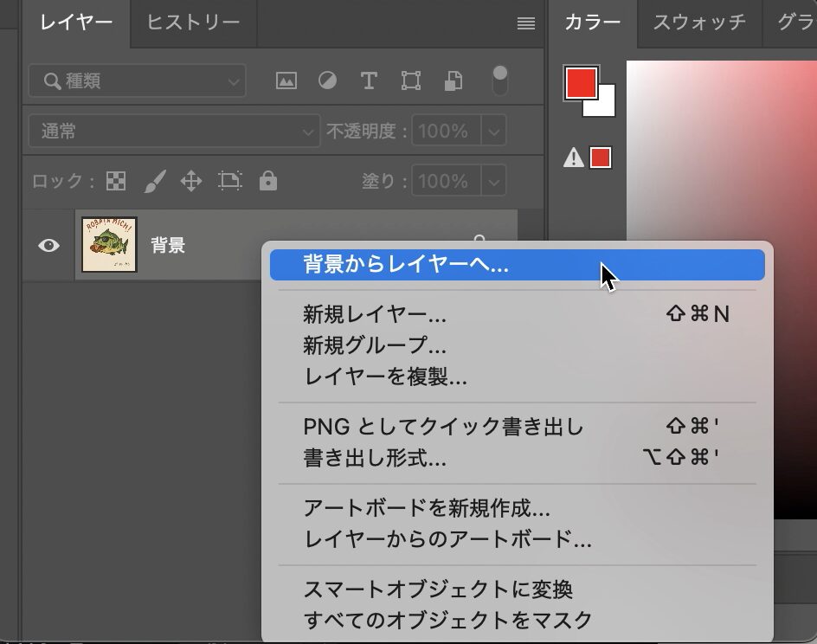Open the Layers panel options menu
Screen dimensions: 817x644
[x=525, y=24]
